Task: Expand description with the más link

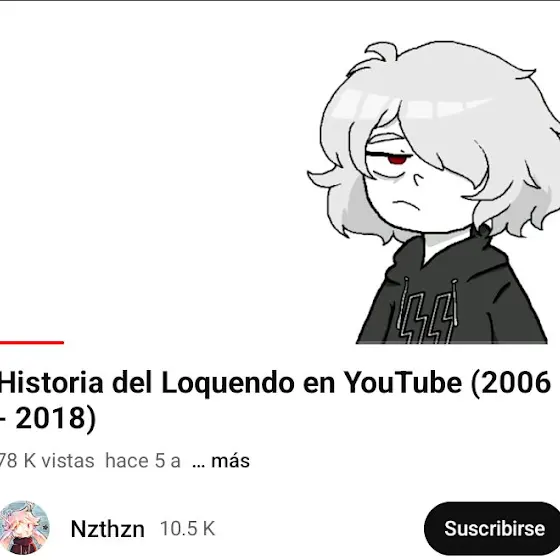Action: click(x=230, y=460)
